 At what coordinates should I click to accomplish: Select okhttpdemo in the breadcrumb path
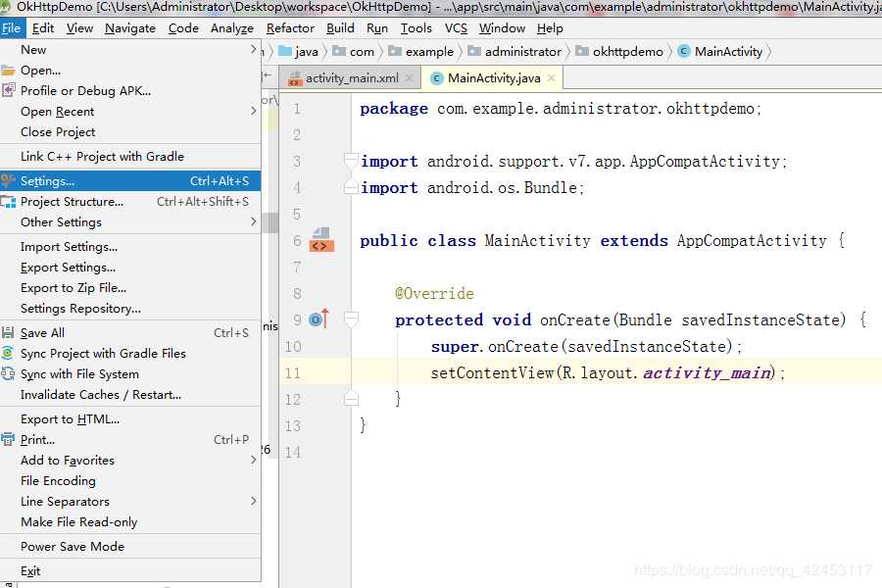(x=627, y=52)
